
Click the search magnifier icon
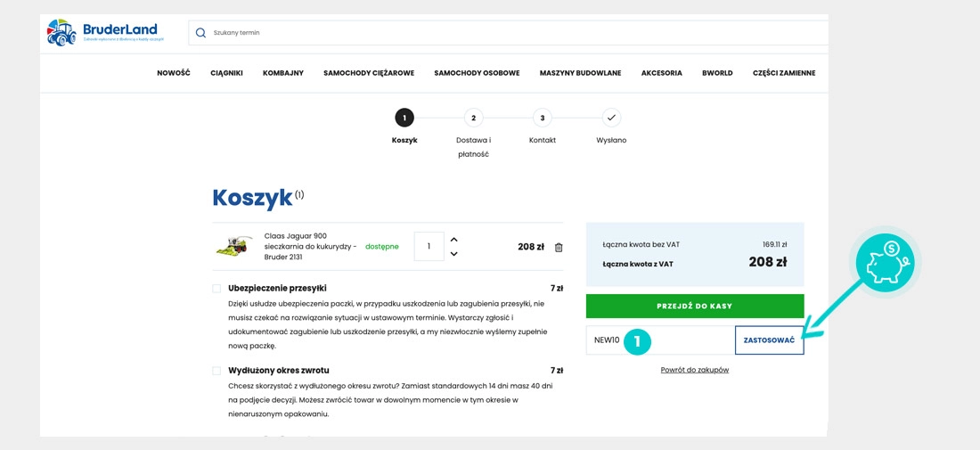coord(200,33)
